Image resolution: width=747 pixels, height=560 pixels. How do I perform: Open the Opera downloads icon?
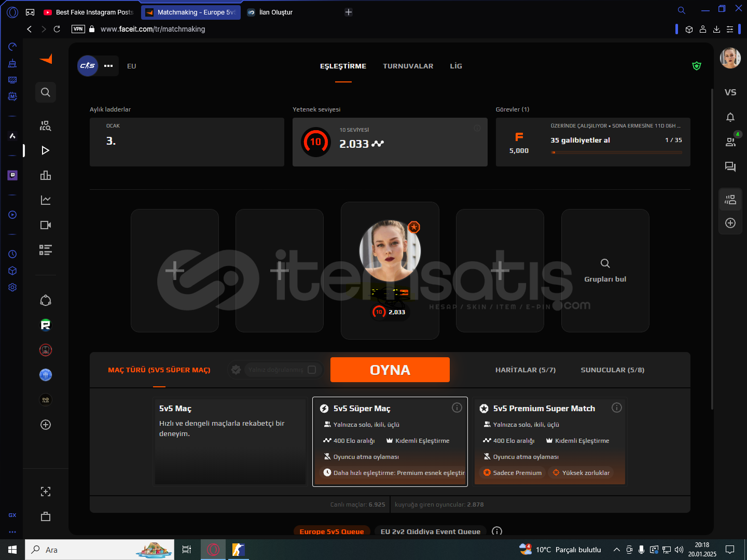[x=716, y=29]
